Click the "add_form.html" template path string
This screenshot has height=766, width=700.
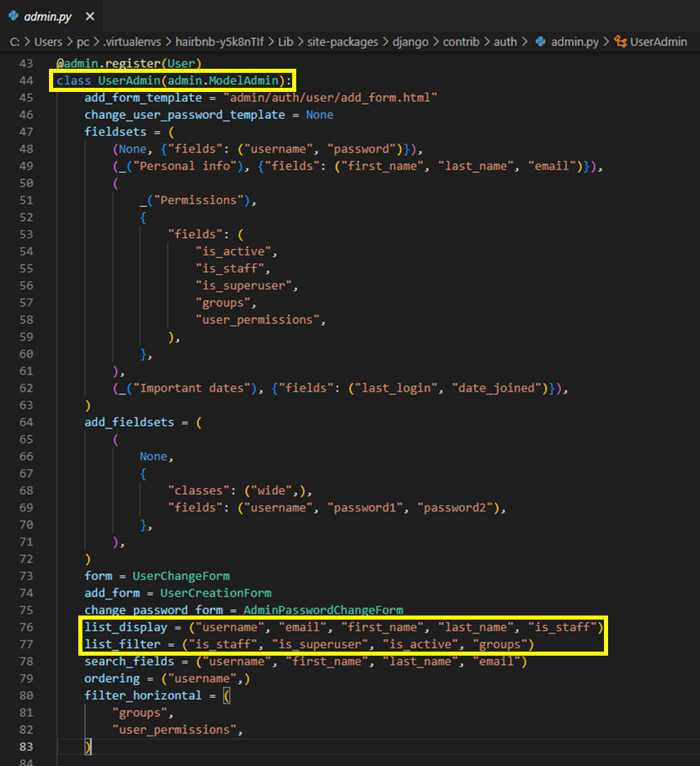click(330, 97)
